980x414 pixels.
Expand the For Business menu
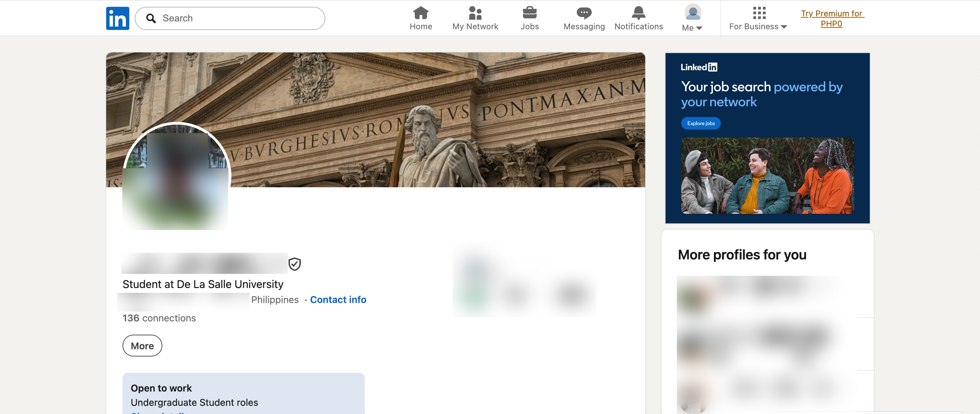coord(758,19)
